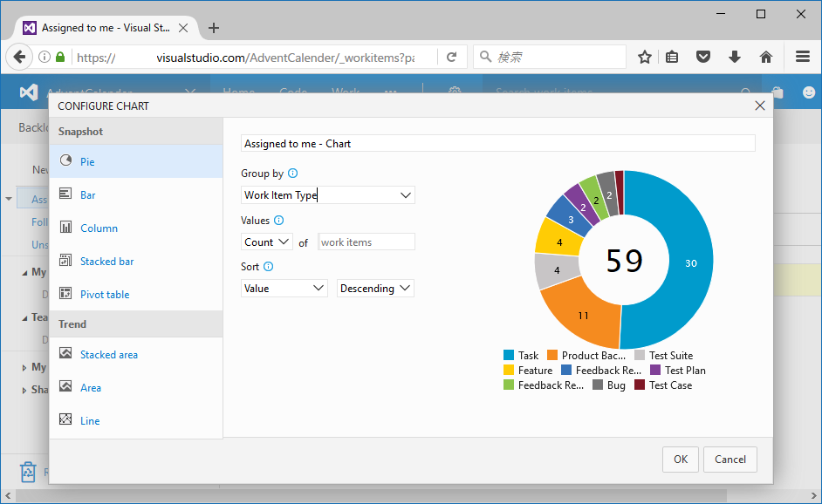
Task: Click the Test Case legend swatch
Action: point(640,385)
